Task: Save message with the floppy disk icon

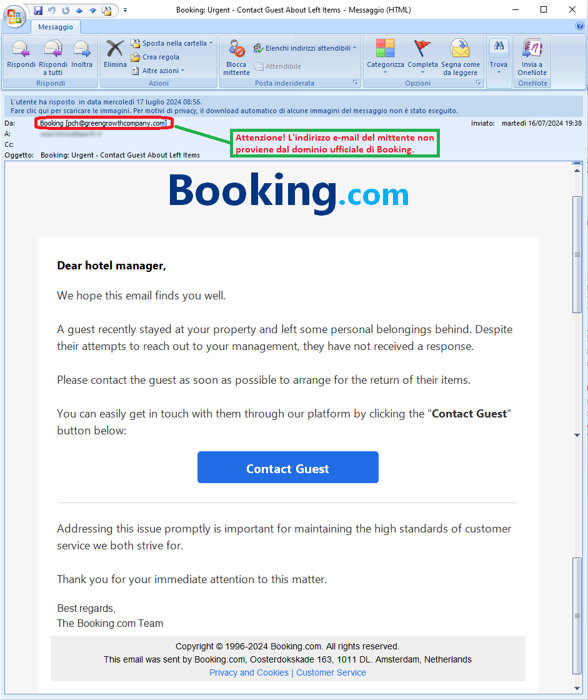Action: point(38,10)
